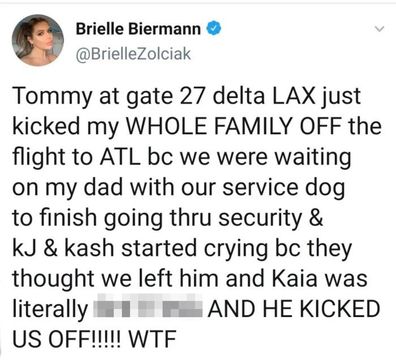Click the "US OFF!!!!!" text
Image resolution: width=396 pixels, height=360 pixels.
pos(68,340)
